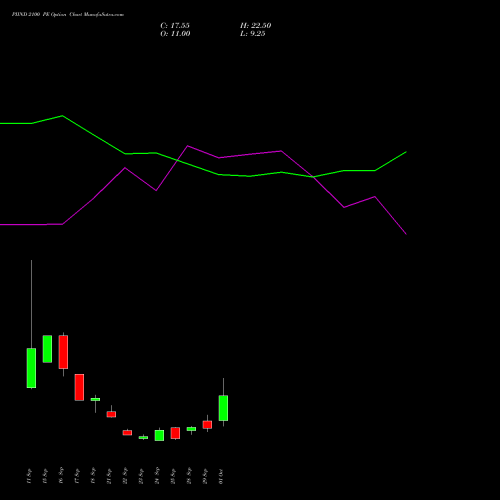500x500 pixels.
Task: Click the first green candle with long upper wick
Action: (x=31, y=368)
